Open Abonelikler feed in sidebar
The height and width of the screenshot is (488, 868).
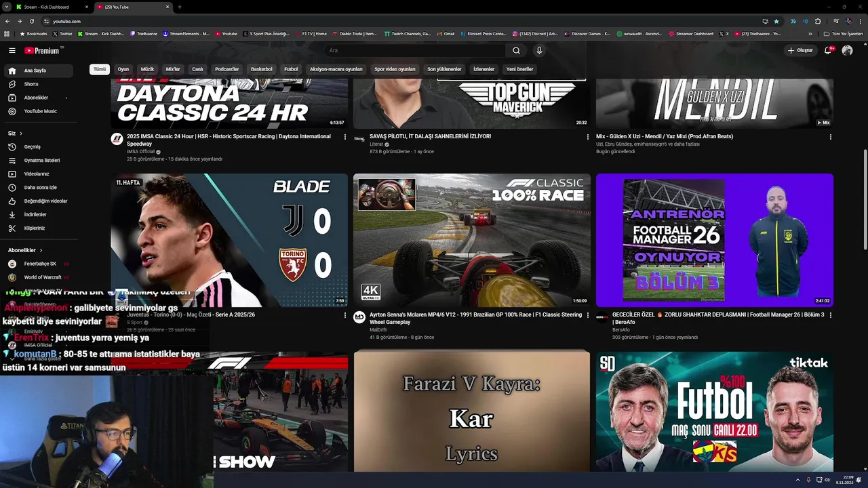(36, 98)
